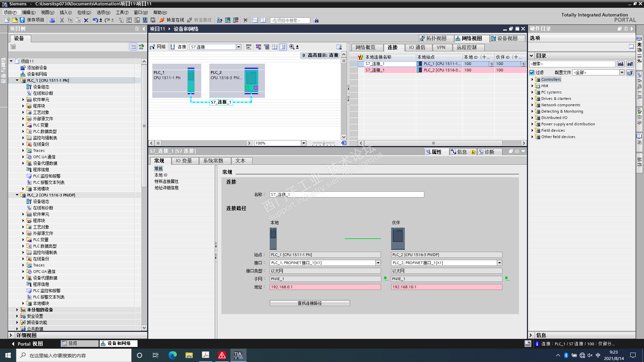Click the split editor horizontally icon
The image size is (644, 362).
pos(255,20)
